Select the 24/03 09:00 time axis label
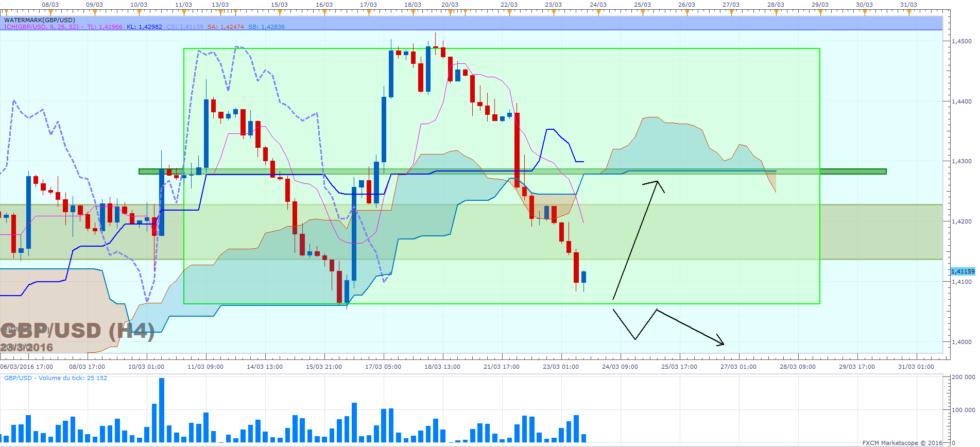Image resolution: width=980 pixels, height=447 pixels. 620,367
